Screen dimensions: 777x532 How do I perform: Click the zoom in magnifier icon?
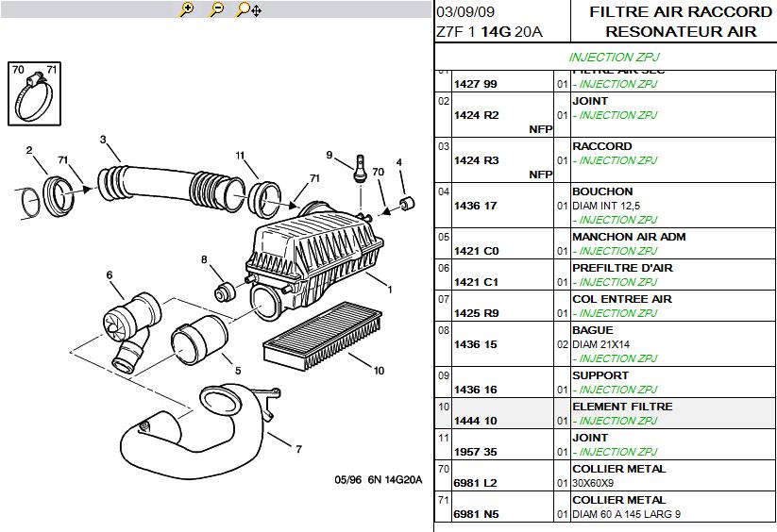coord(186,10)
